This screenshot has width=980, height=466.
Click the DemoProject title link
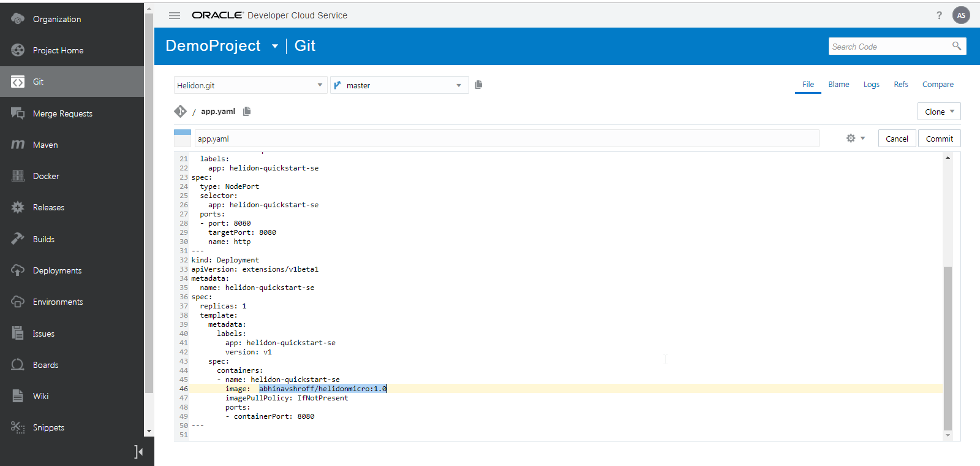point(213,46)
